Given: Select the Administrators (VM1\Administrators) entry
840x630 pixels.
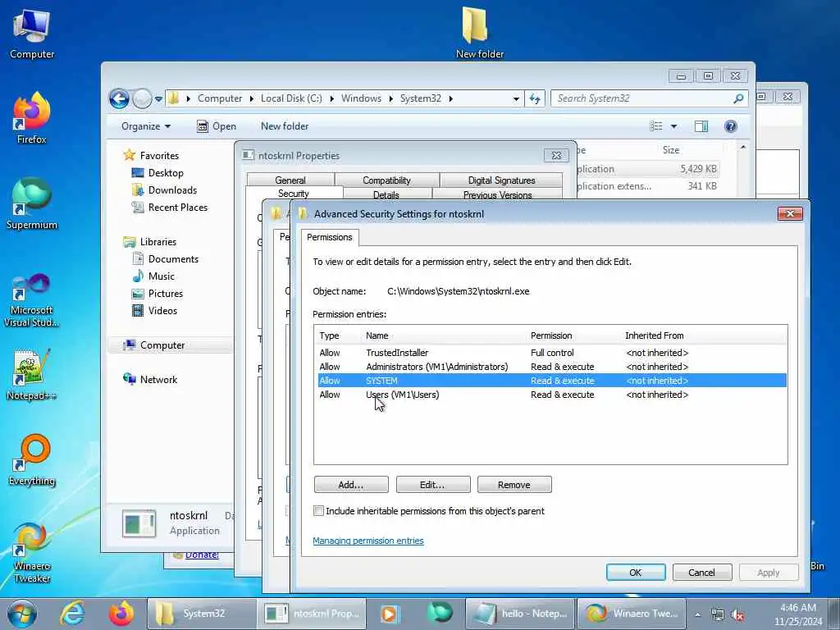Looking at the screenshot, I should point(550,367).
